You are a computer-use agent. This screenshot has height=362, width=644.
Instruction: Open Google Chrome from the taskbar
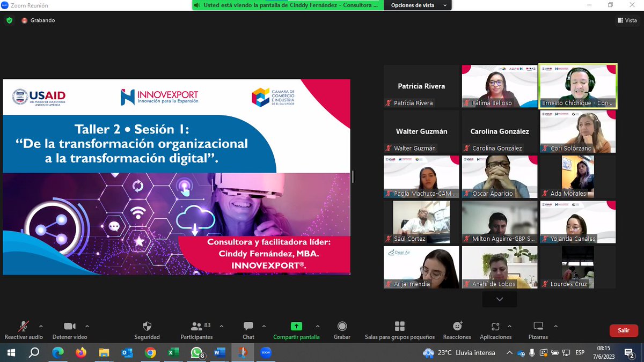[150, 352]
